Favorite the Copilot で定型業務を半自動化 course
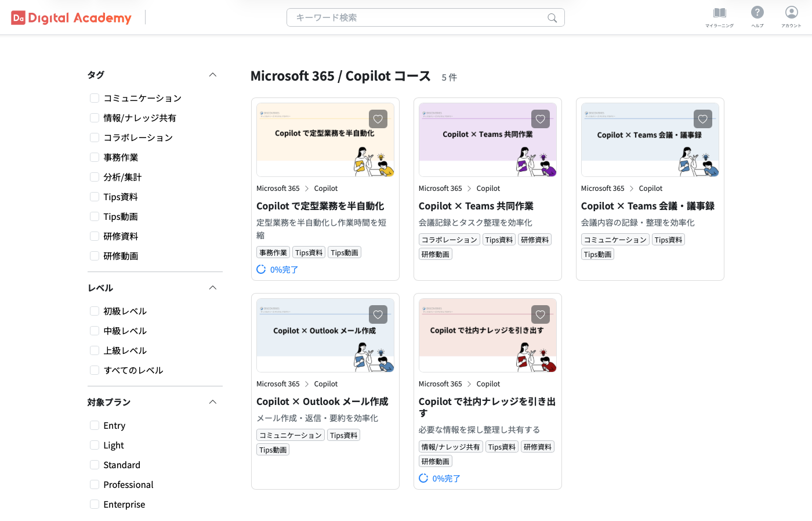Screen dimensions: 812x521 tap(378, 119)
